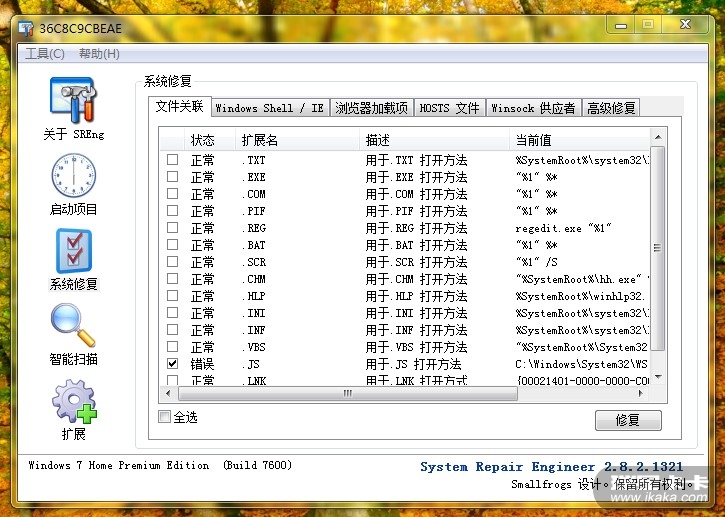The image size is (725, 517).
Task: Tick the checkbox for .REG row
Action: [x=172, y=228]
